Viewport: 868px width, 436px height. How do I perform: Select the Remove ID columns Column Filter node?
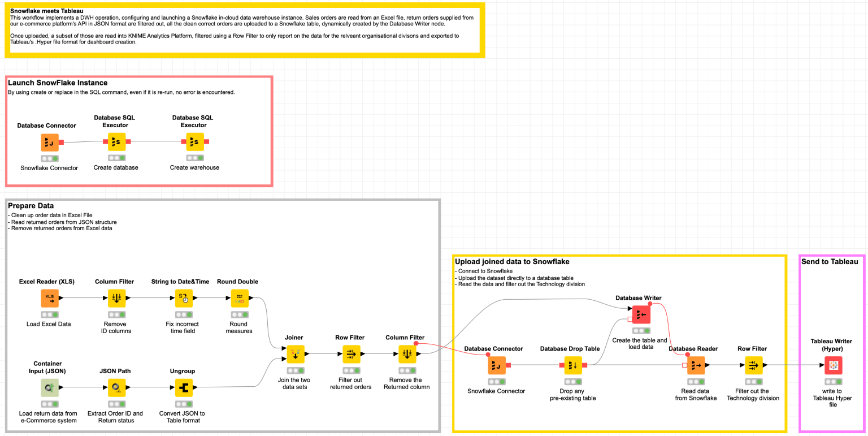pyautogui.click(x=117, y=298)
